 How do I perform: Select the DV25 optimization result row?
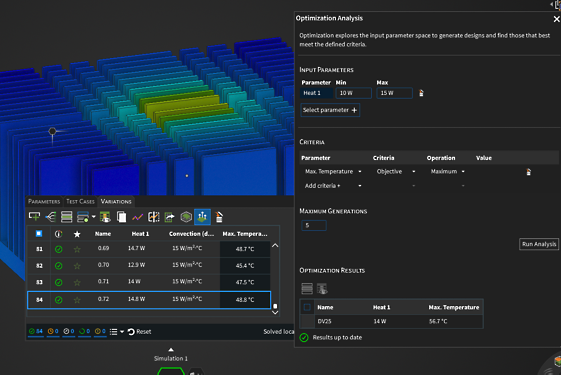(391, 321)
